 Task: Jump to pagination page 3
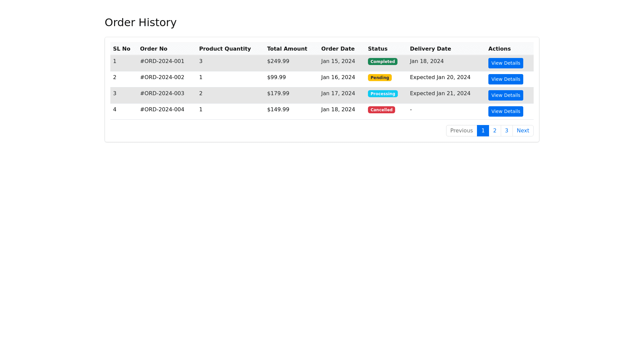coord(506,131)
